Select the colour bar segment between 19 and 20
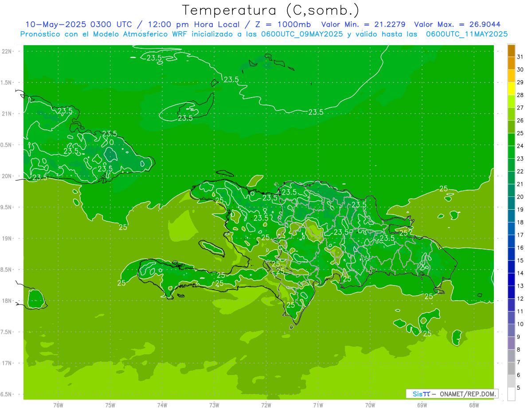The width and height of the screenshot is (532, 411). (x=511, y=204)
